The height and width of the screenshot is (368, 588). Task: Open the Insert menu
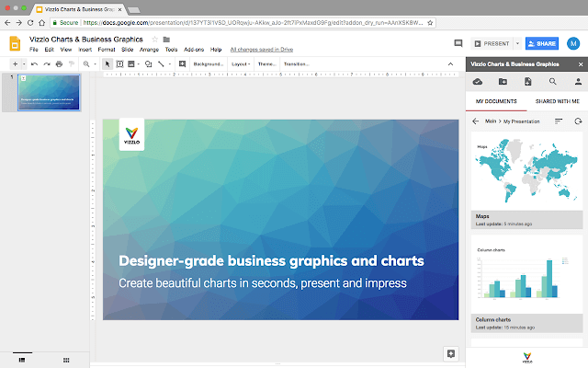85,50
